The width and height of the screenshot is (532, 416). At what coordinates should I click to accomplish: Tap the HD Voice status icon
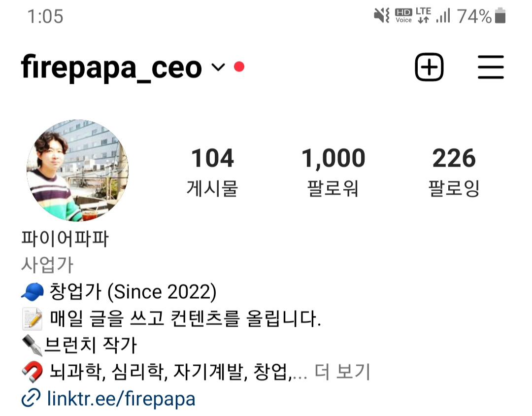[403, 16]
